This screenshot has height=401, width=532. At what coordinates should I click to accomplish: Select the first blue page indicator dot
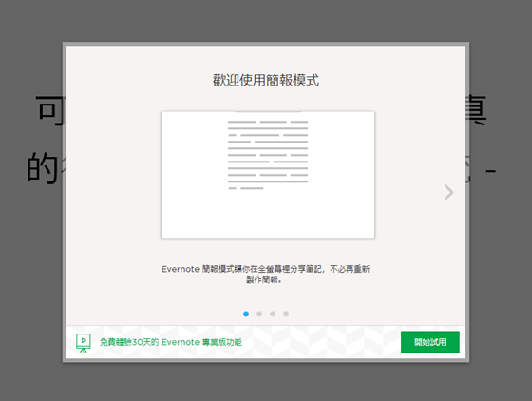pyautogui.click(x=246, y=314)
